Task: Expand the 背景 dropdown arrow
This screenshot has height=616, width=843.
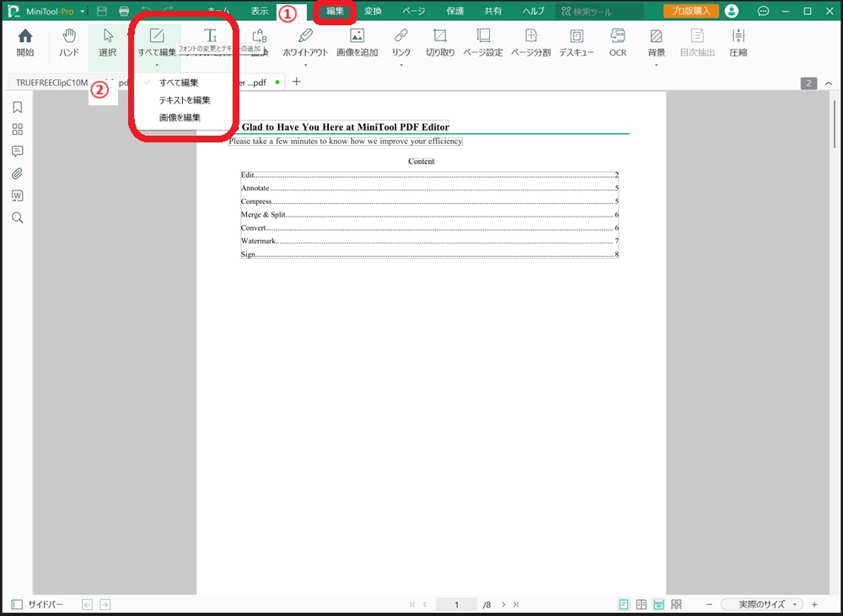Action: (656, 66)
